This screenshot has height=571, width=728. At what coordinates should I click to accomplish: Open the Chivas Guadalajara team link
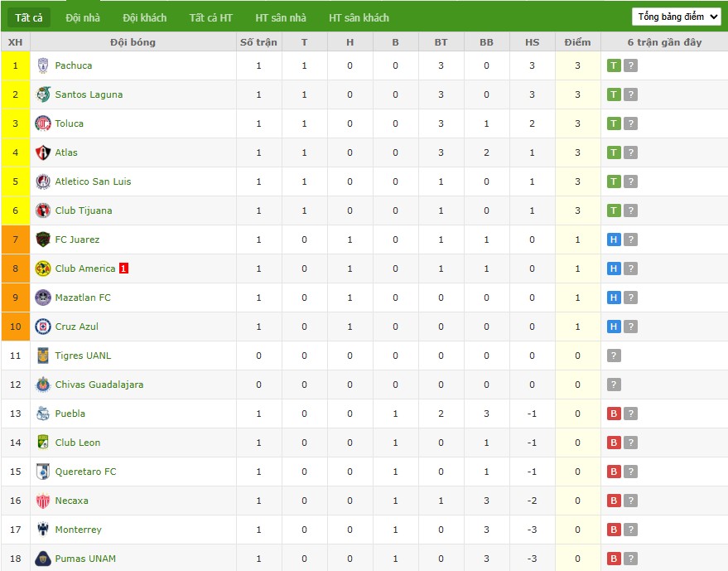(x=99, y=385)
